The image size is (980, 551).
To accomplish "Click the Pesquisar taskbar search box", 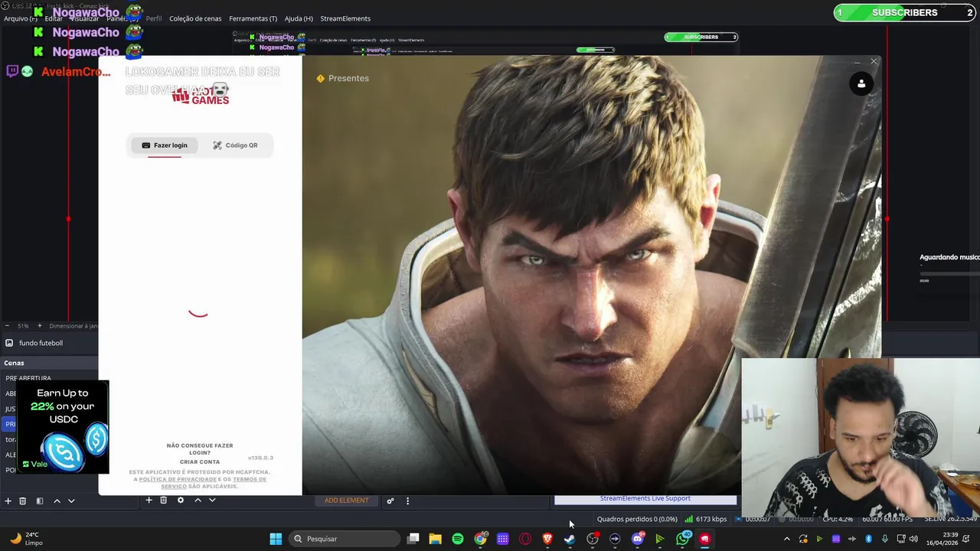I will [344, 539].
